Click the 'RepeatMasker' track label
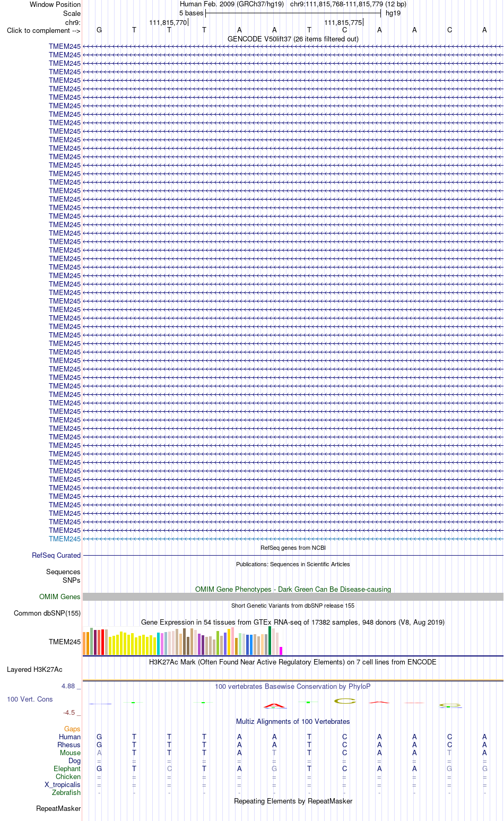This screenshot has height=821, width=504. coord(58,808)
